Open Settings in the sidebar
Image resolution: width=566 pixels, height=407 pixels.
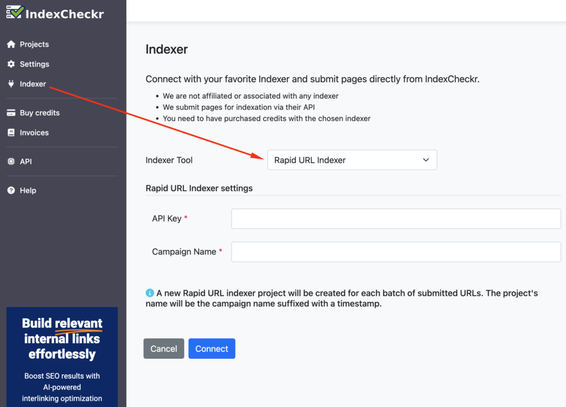click(34, 64)
